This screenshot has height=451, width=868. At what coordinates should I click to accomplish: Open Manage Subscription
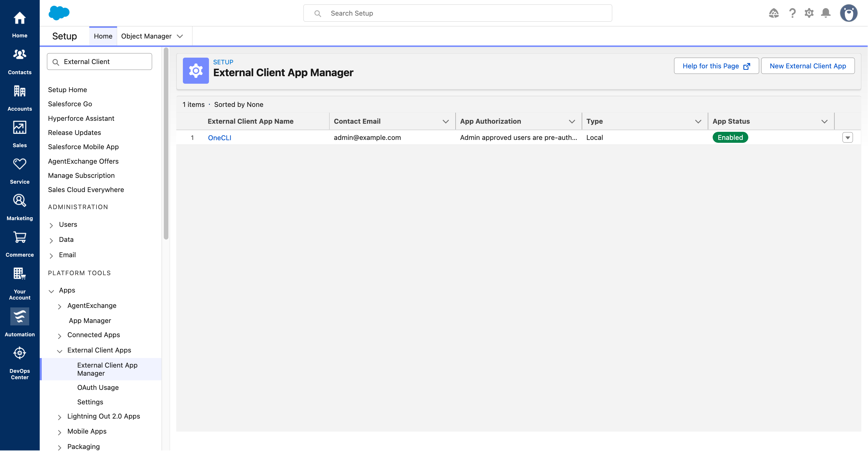(x=81, y=175)
